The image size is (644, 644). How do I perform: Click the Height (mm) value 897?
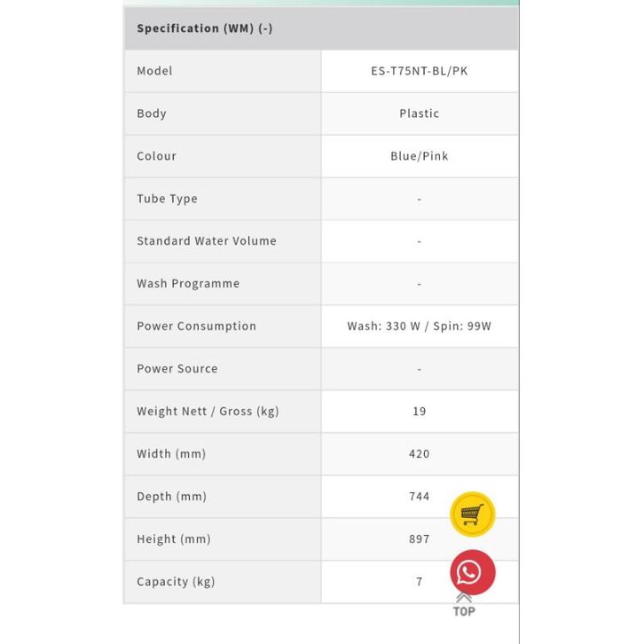[x=419, y=539]
